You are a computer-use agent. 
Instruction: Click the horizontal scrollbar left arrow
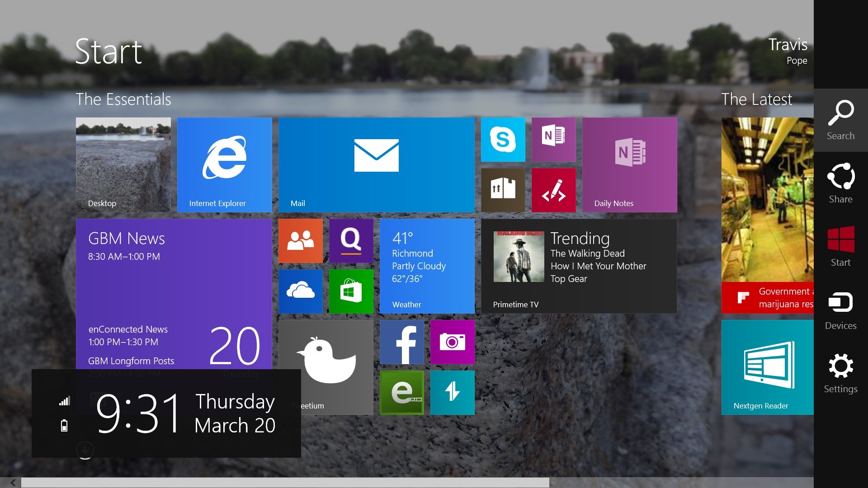click(x=13, y=483)
